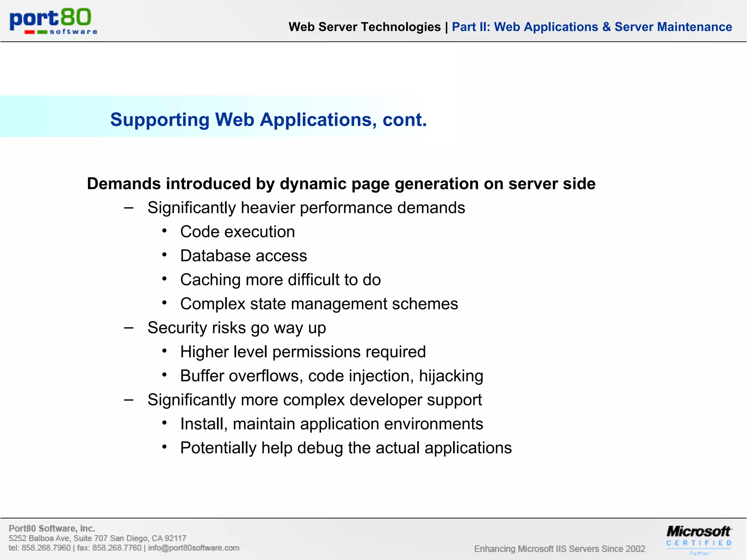The image size is (747, 560).
Task: Click the 'Code execution' bullet
Action: click(237, 232)
